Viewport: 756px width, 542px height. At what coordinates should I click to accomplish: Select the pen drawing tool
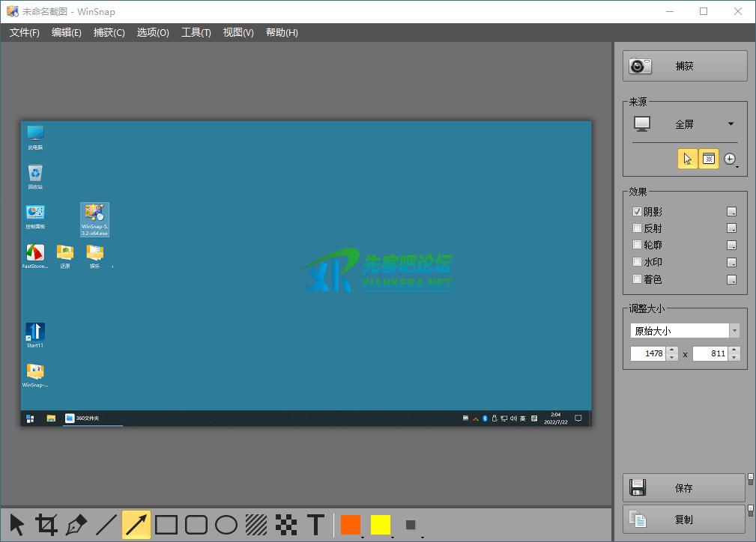click(x=76, y=525)
